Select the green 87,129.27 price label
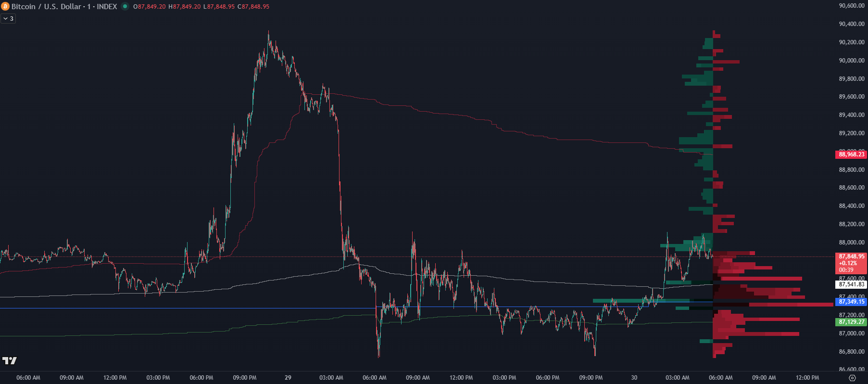Screen dimensions: 868x384 pos(851,322)
